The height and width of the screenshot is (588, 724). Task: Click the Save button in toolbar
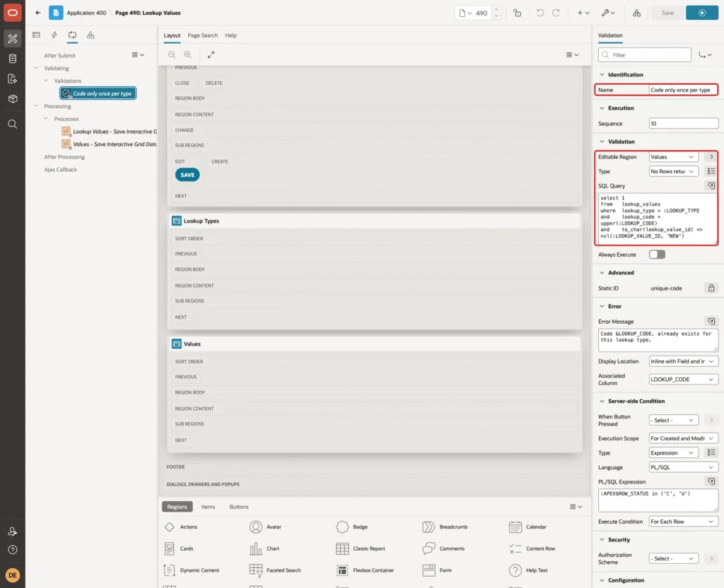click(667, 13)
